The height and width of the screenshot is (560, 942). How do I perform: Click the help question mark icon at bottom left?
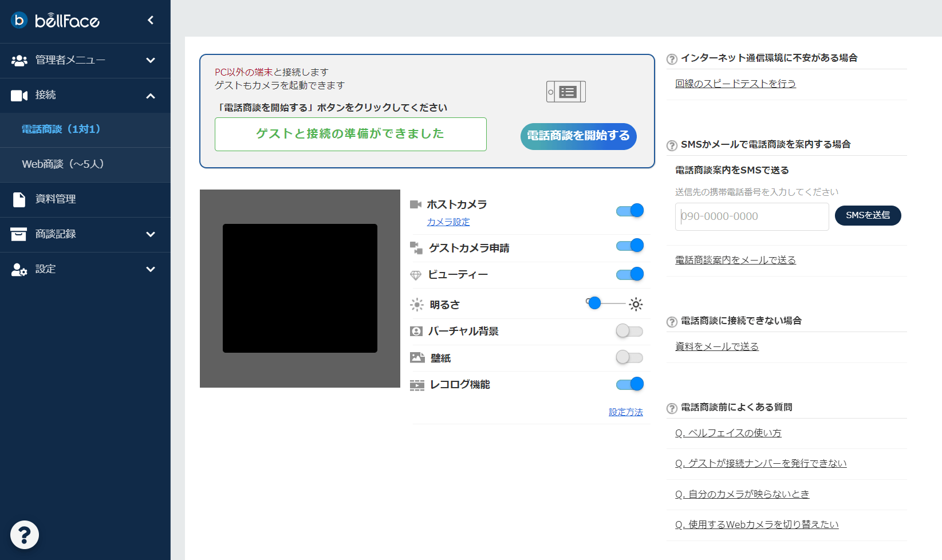point(25,535)
